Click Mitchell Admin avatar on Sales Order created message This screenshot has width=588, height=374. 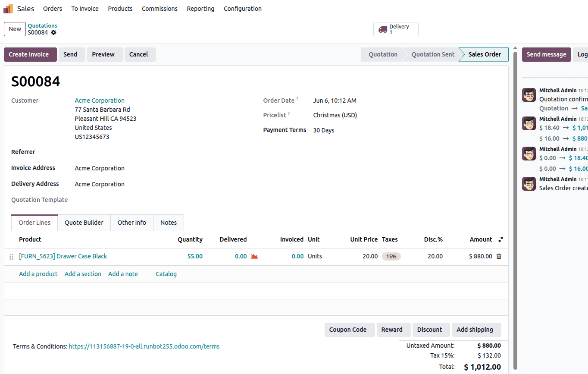pos(529,184)
